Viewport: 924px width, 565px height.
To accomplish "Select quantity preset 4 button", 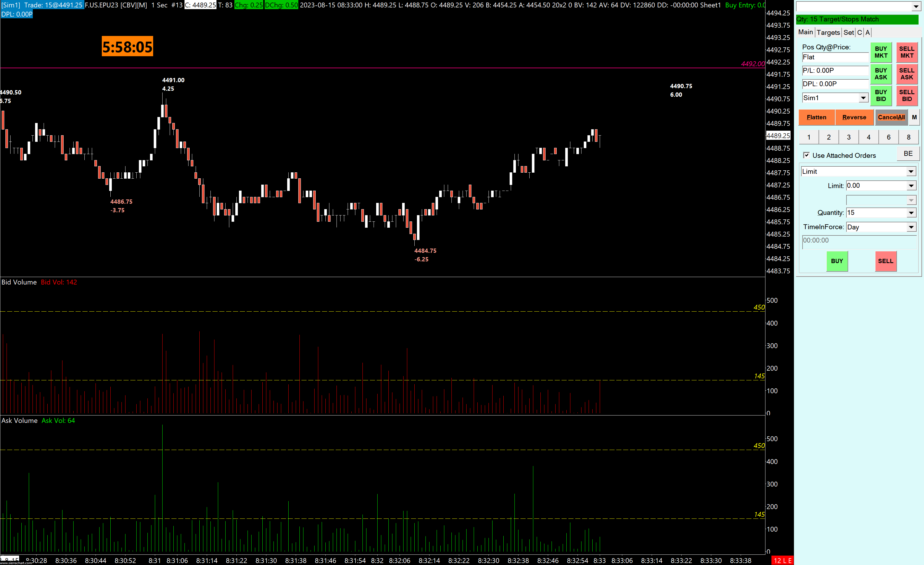I will point(868,137).
